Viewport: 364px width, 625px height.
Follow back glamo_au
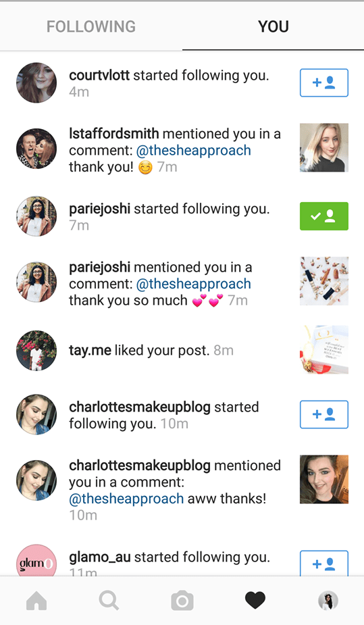[x=323, y=564]
